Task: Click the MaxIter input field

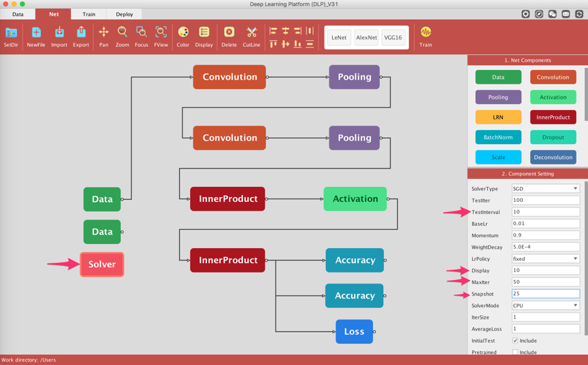Action: (545, 282)
